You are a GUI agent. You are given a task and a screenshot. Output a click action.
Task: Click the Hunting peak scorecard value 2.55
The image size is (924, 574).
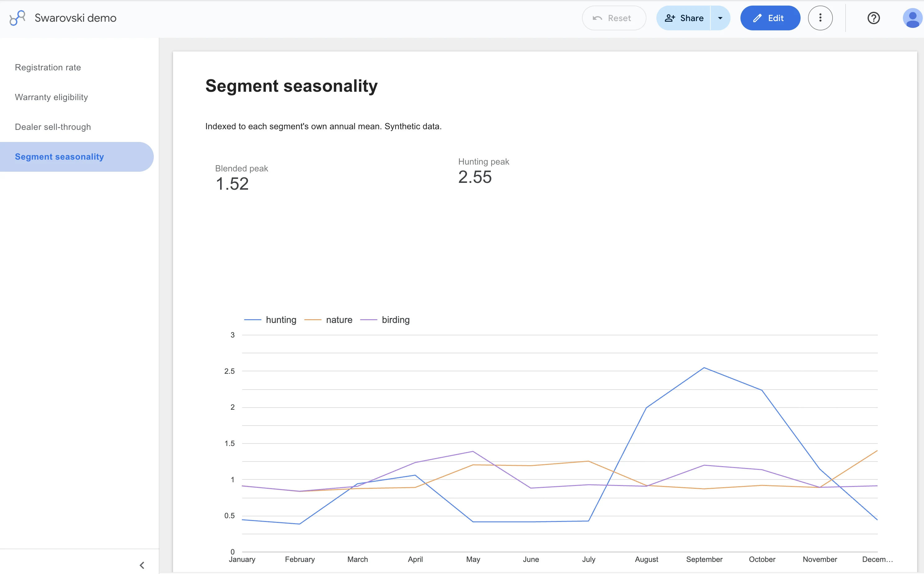click(x=475, y=177)
